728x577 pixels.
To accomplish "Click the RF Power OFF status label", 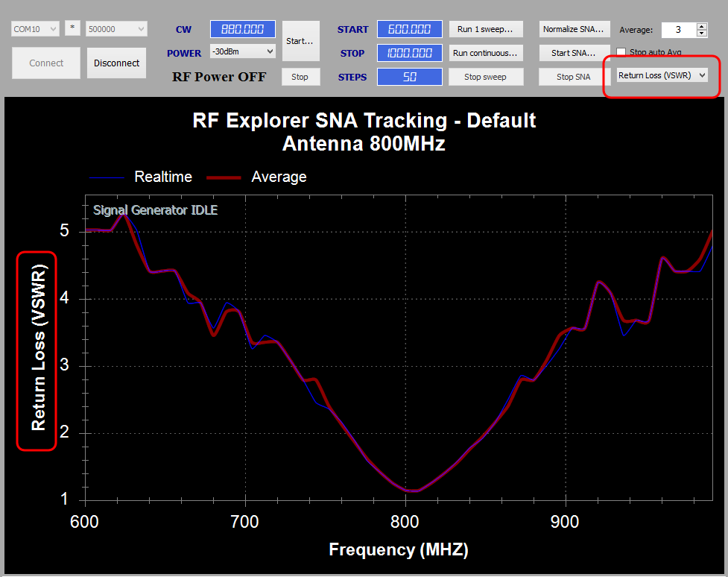I will 219,77.
